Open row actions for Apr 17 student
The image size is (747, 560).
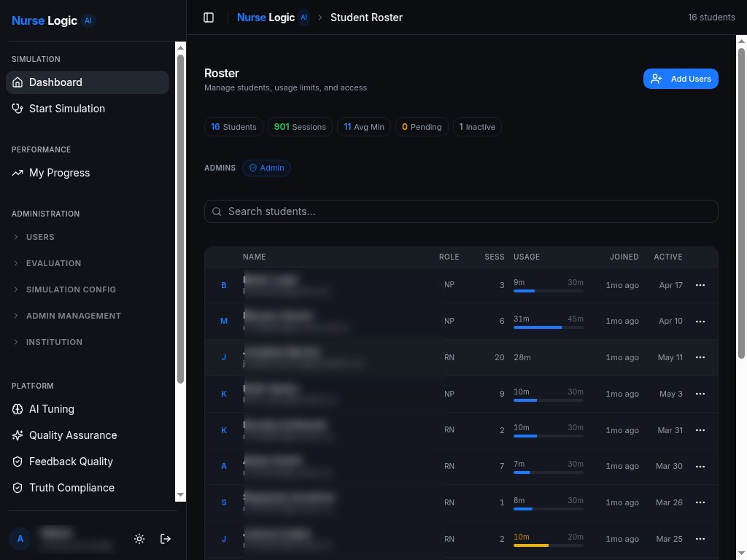click(x=700, y=285)
